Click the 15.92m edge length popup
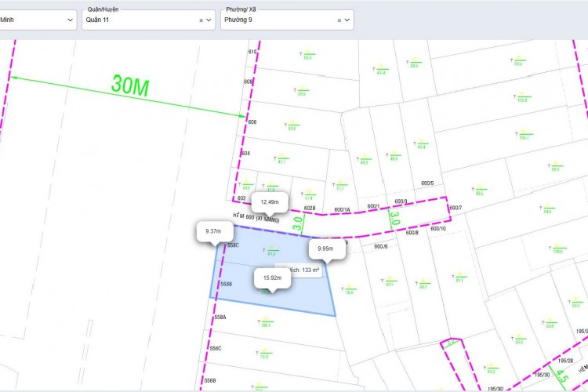This screenshot has height=392, width=588. click(272, 278)
